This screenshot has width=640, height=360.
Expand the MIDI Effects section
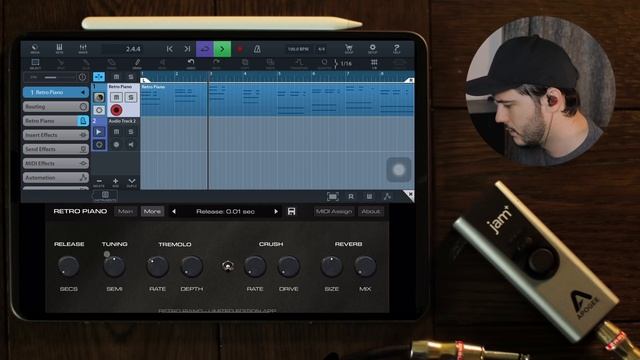(x=56, y=163)
